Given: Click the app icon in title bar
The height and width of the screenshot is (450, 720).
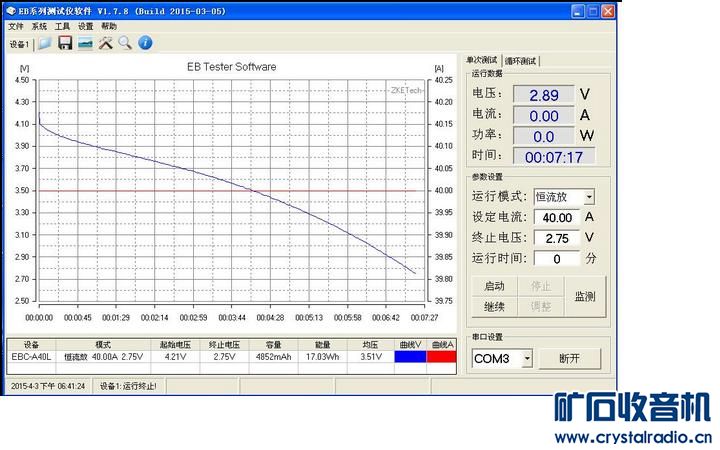Looking at the screenshot, I should (11, 10).
